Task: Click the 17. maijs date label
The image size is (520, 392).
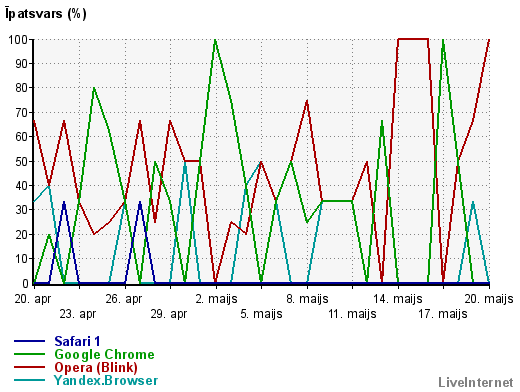Action: click(x=443, y=314)
